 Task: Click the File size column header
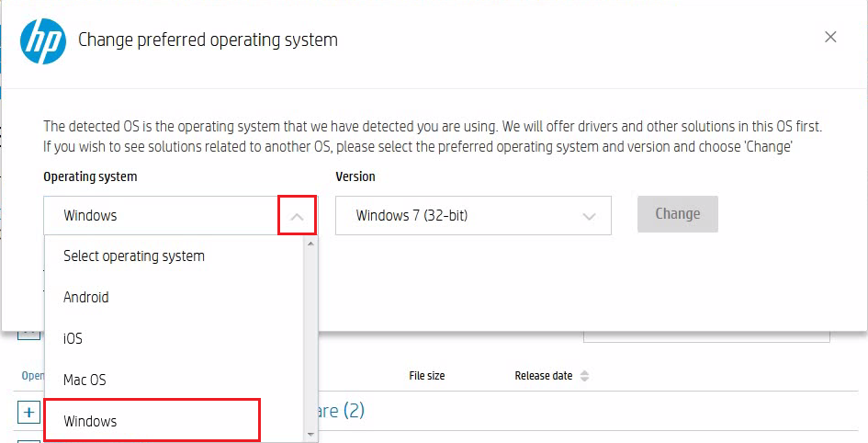427,376
